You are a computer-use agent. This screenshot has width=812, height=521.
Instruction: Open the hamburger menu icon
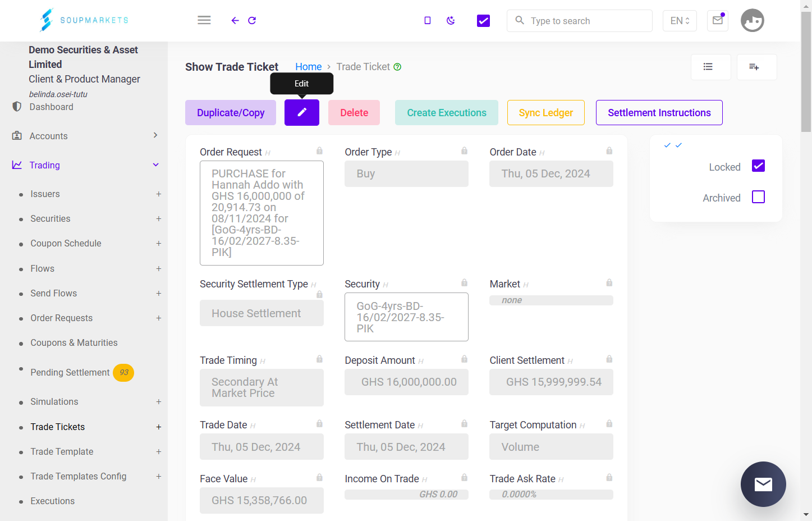tap(204, 20)
